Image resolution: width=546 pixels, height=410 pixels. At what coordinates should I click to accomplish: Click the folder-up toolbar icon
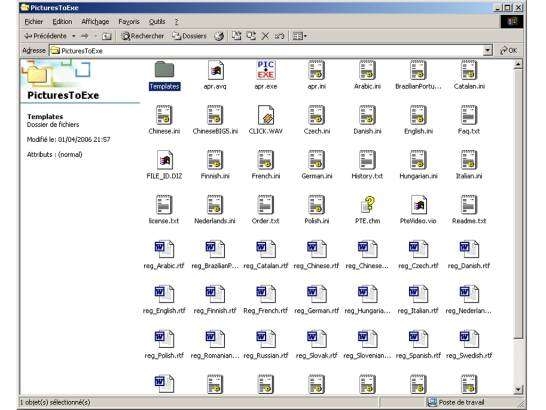click(x=107, y=36)
